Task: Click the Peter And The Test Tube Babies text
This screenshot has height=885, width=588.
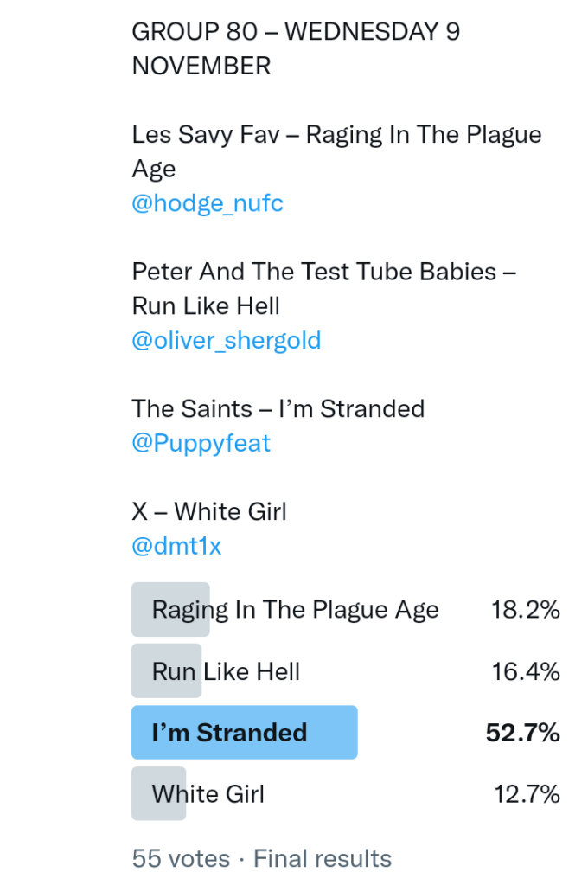Action: point(324,272)
